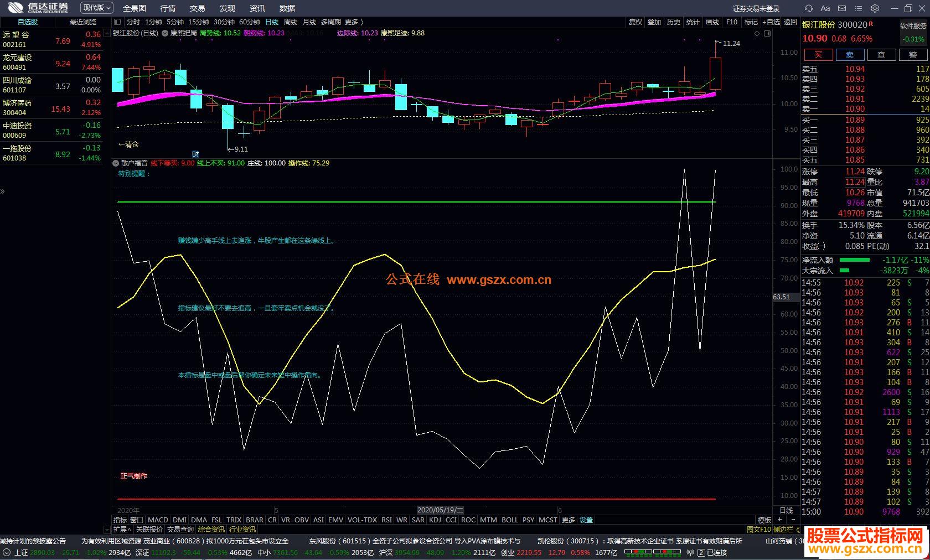Image resolution: width=930 pixels, height=560 pixels.
Task: Select the 日线 chart period
Action: tap(272, 22)
